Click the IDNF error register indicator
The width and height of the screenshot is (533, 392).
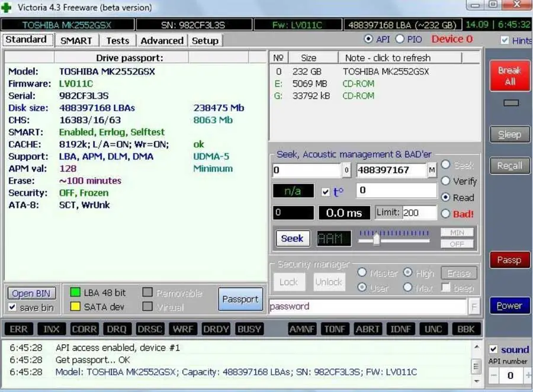[401, 329]
